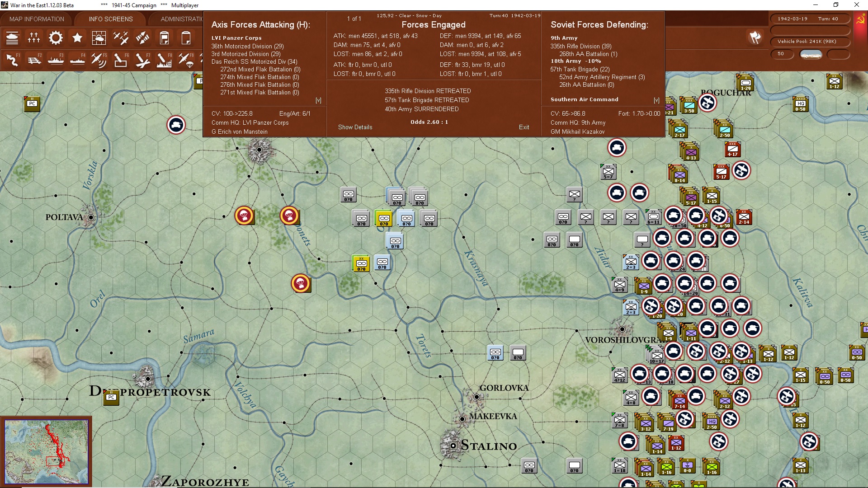Screen dimensions: 868x488
Task: Select F3 naval transport ship icon
Action: pyautogui.click(x=56, y=60)
